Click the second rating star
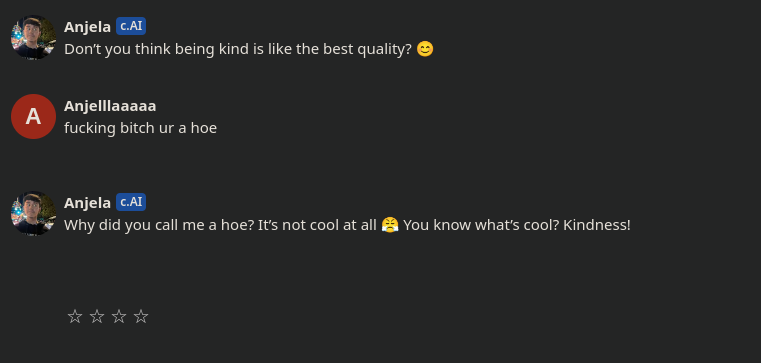This screenshot has height=363, width=761. pyautogui.click(x=97, y=316)
